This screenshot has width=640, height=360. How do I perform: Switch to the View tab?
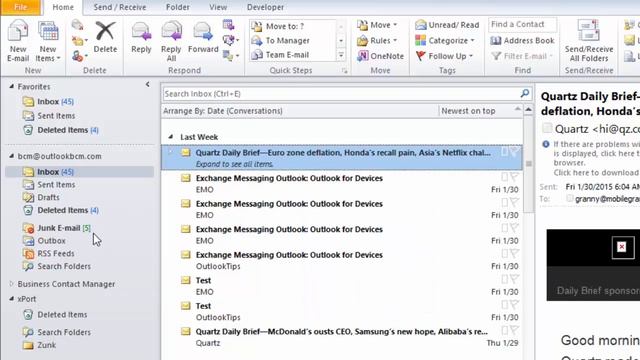(218, 7)
